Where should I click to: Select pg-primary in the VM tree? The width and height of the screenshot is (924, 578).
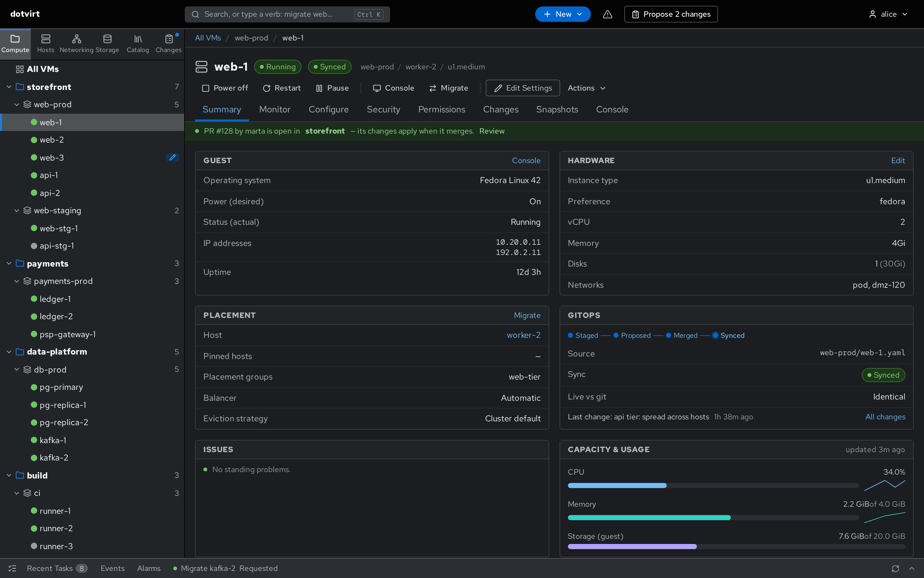(92, 387)
